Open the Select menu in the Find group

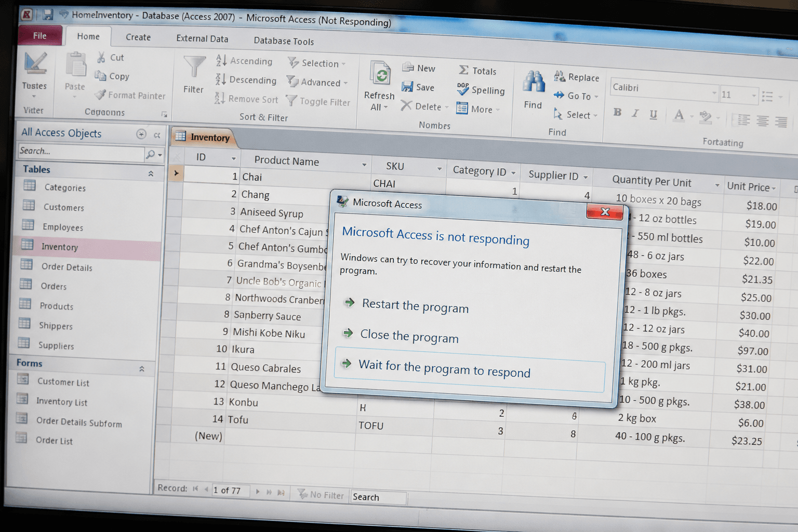(575, 114)
